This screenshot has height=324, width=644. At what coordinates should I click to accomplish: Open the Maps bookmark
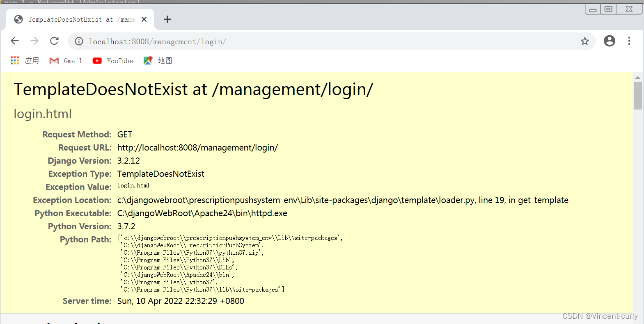pos(158,61)
